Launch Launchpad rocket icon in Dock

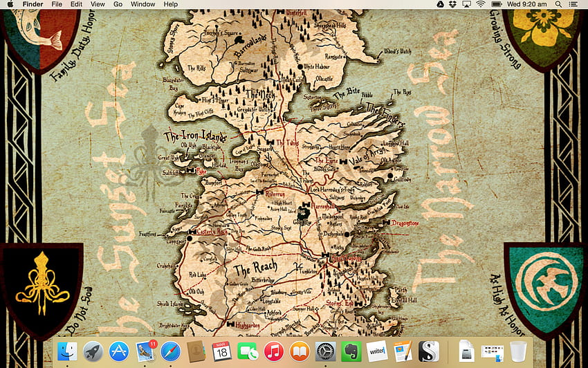(x=93, y=352)
